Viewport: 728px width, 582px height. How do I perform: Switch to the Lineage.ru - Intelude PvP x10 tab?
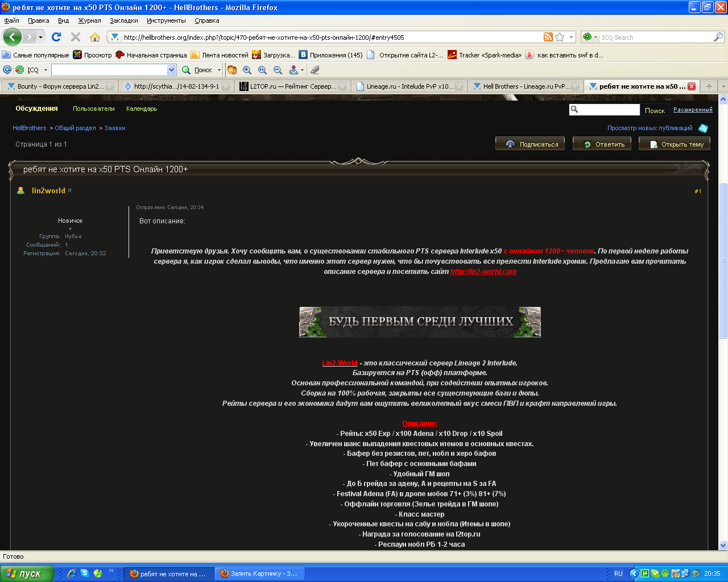pyautogui.click(x=409, y=86)
